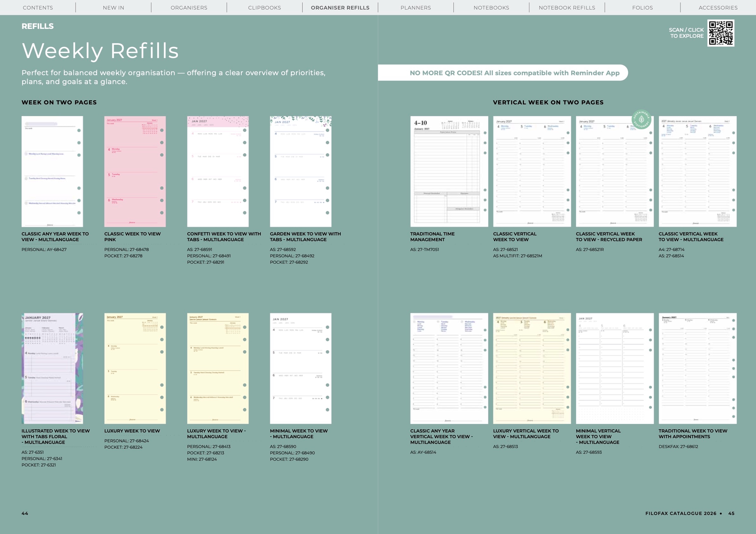This screenshot has height=534, width=756.
Task: Click the Minimal Vertical Week to View thumbnail
Action: [x=614, y=368]
